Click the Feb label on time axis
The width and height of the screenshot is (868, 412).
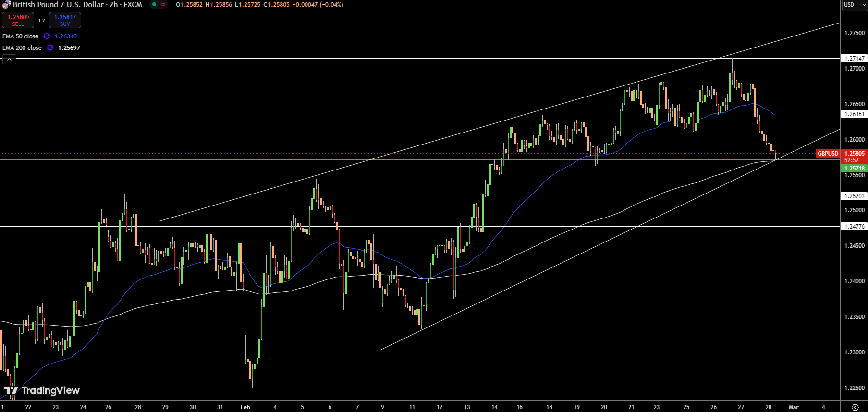245,407
